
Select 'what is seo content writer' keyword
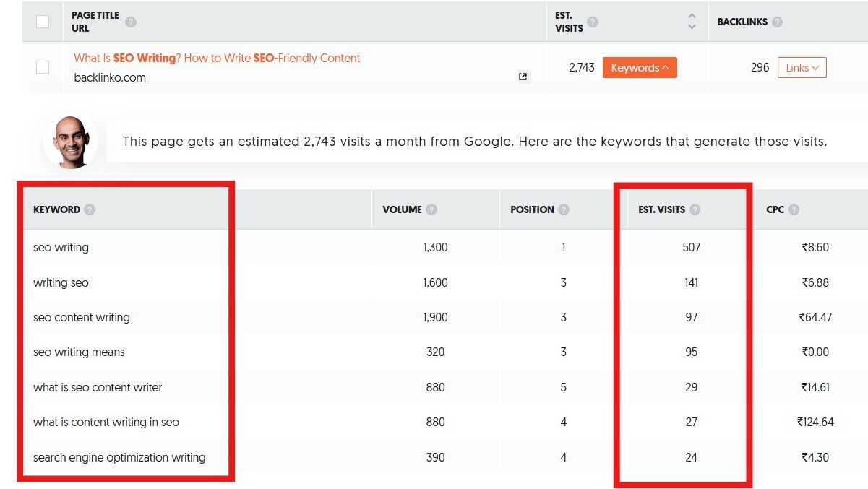(98, 387)
